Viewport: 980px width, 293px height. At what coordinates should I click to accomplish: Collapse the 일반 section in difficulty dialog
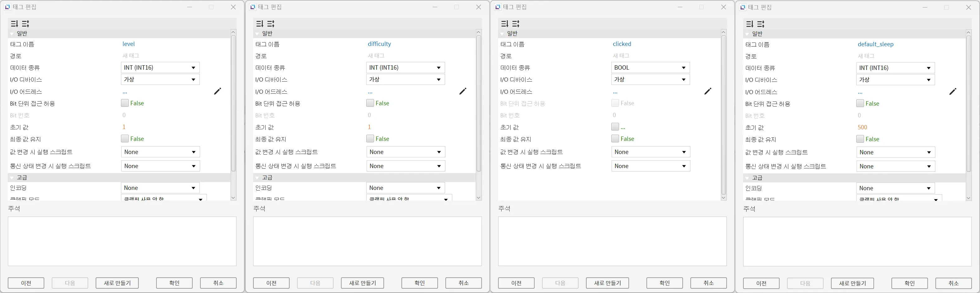click(257, 34)
